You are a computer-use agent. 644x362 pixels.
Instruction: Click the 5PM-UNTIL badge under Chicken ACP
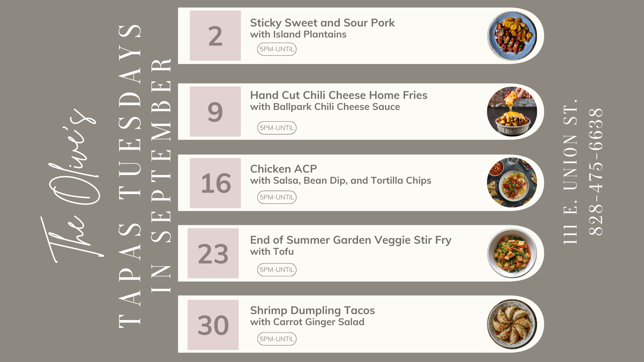[x=277, y=197]
